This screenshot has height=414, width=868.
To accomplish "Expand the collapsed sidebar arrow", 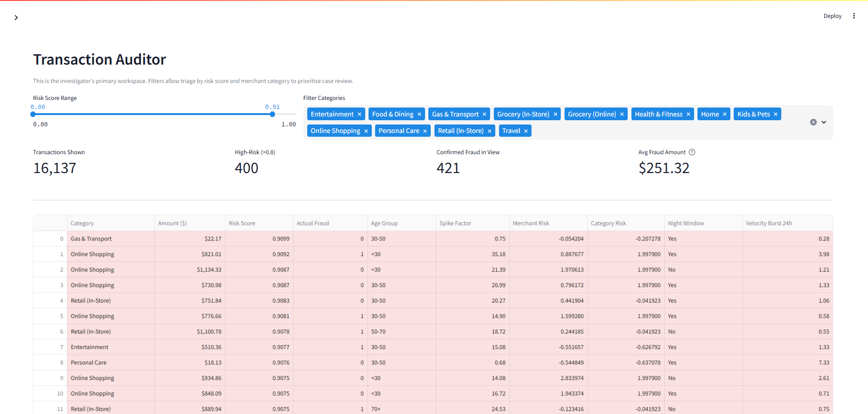I will click(16, 17).
